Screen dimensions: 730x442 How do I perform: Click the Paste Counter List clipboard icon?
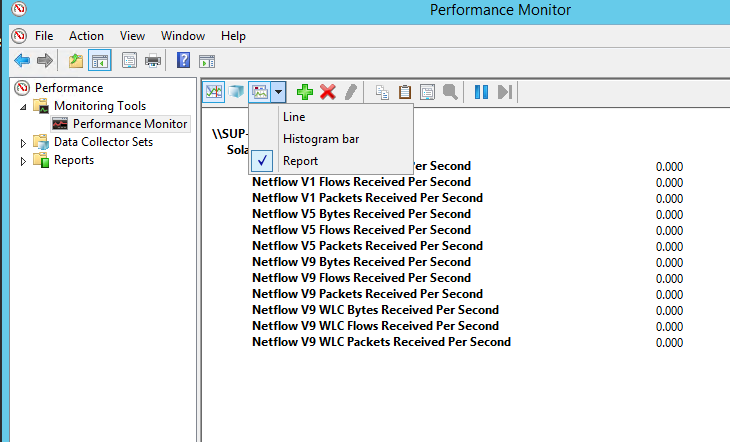coord(405,92)
